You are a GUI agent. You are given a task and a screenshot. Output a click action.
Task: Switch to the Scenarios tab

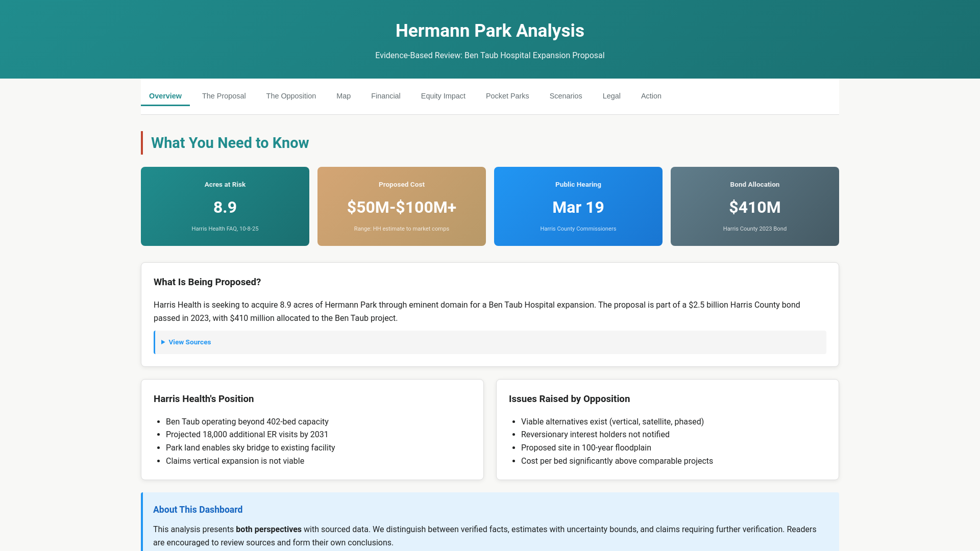pos(566,96)
